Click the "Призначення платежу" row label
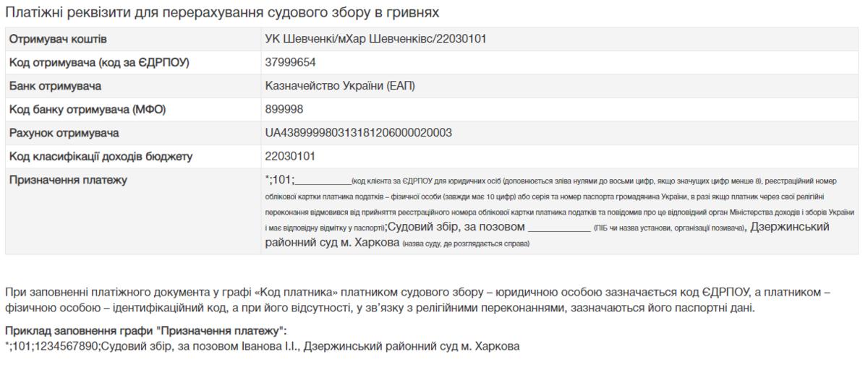Viewport: 868px width, 370px height. click(x=67, y=181)
